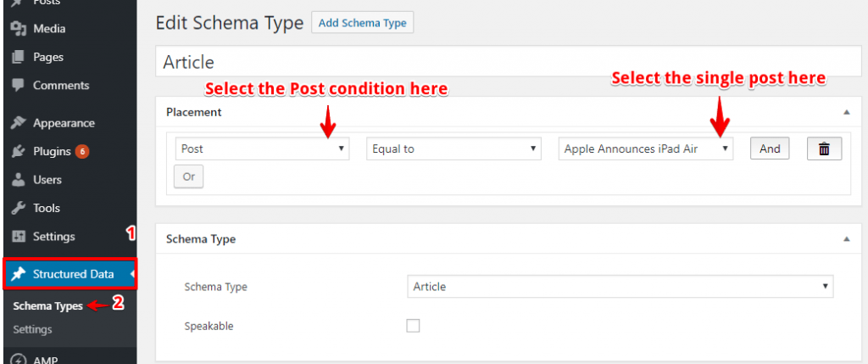
Task: Click the Media library icon
Action: (19, 28)
